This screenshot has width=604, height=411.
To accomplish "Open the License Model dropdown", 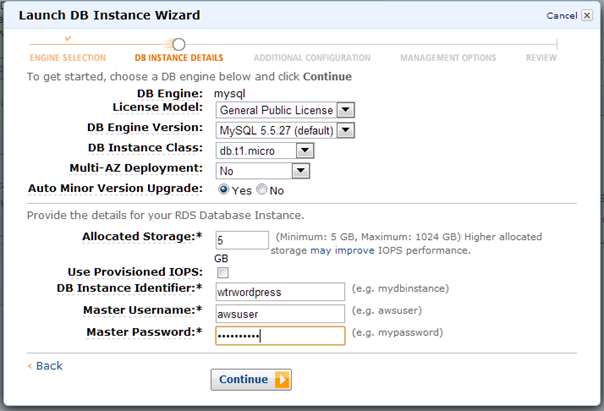I will click(x=346, y=109).
